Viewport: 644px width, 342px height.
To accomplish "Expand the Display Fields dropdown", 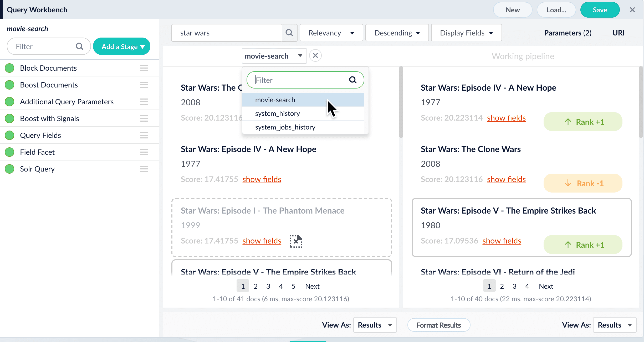I will (x=466, y=33).
